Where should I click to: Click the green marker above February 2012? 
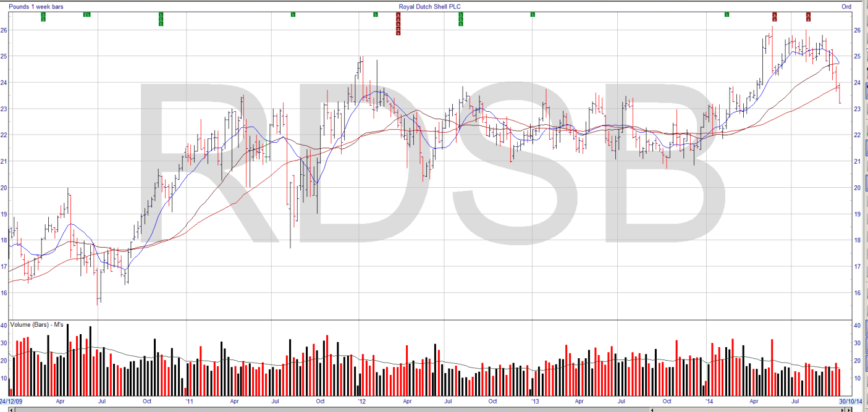click(376, 14)
